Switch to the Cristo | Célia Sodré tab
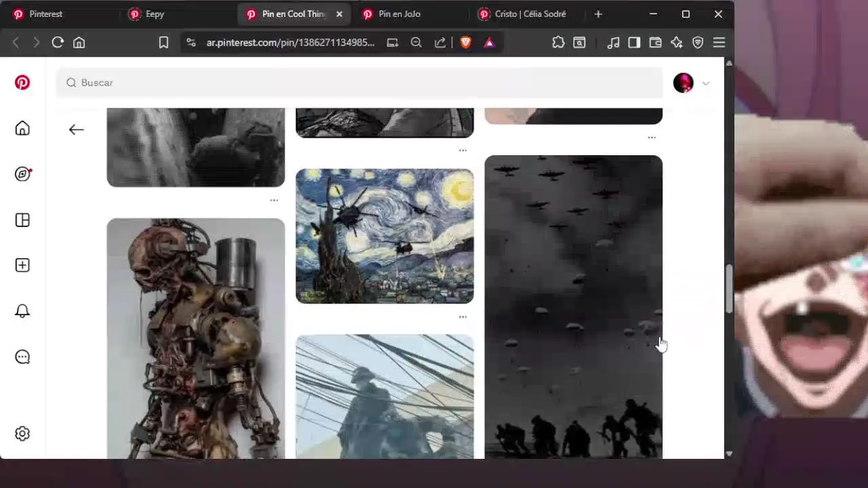The height and width of the screenshot is (488, 868). pyautogui.click(x=528, y=14)
